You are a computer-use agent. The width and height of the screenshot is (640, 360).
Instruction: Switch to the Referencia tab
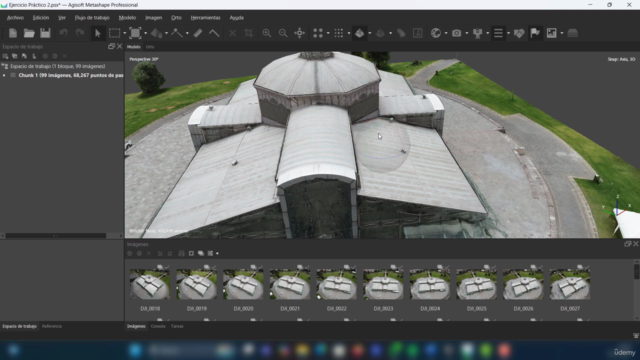tap(52, 326)
